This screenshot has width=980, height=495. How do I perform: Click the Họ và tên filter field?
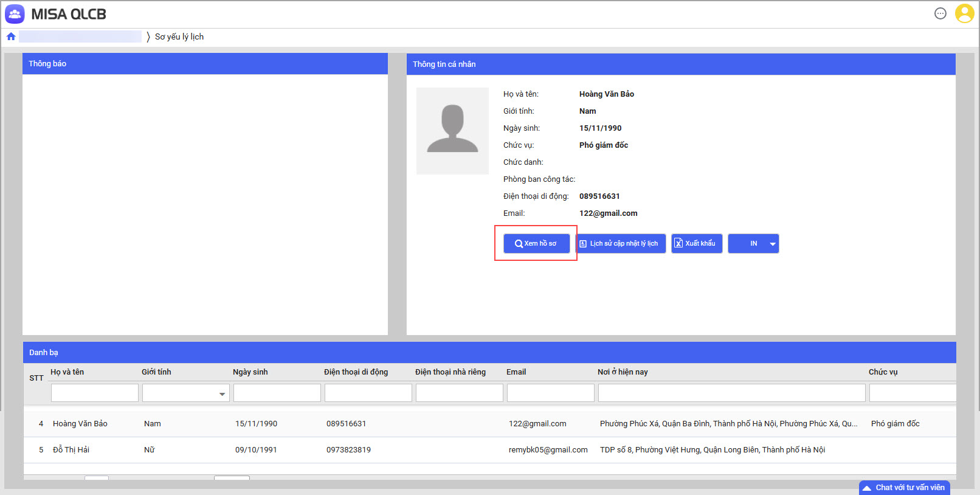(95, 393)
